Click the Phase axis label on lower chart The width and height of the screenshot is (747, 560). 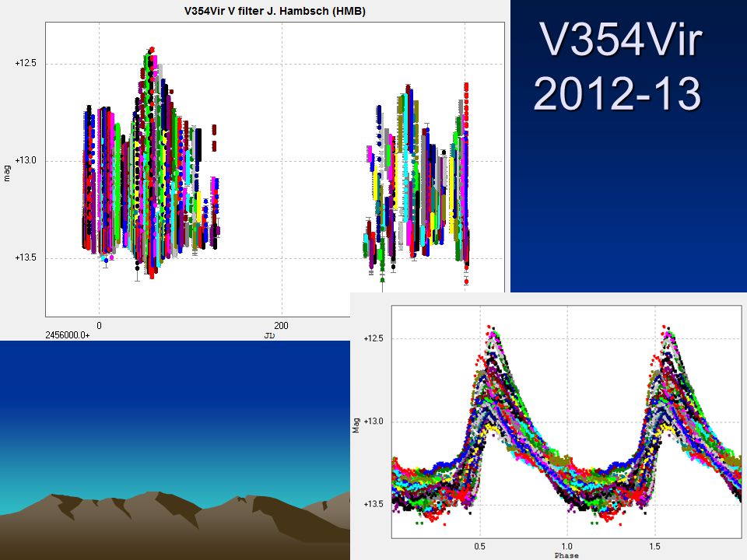point(566,555)
